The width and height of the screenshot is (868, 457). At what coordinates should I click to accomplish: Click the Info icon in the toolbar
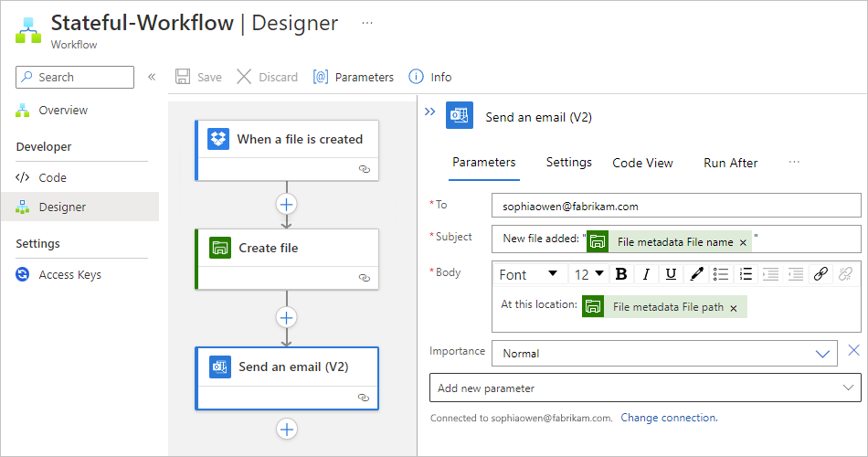click(x=417, y=77)
